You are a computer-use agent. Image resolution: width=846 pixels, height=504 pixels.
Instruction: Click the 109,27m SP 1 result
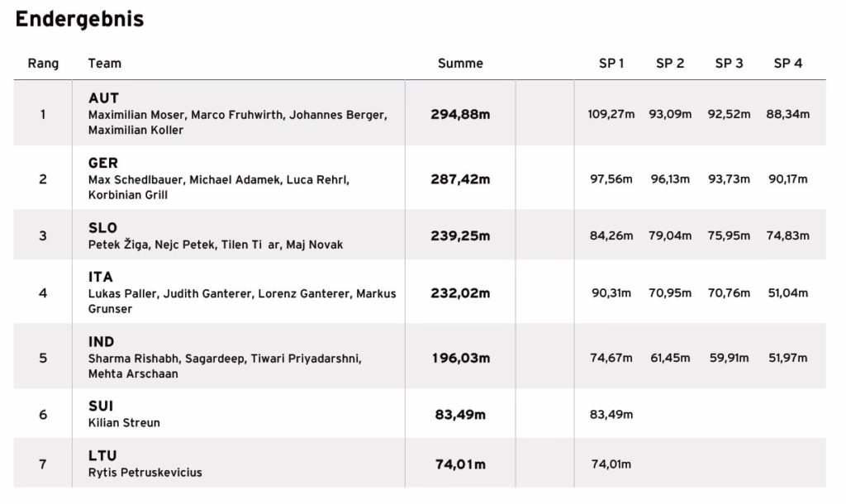pyautogui.click(x=611, y=114)
